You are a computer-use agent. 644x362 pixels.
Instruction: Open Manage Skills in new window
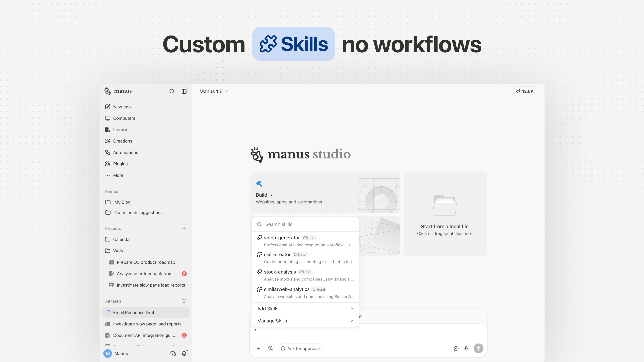pyautogui.click(x=305, y=321)
